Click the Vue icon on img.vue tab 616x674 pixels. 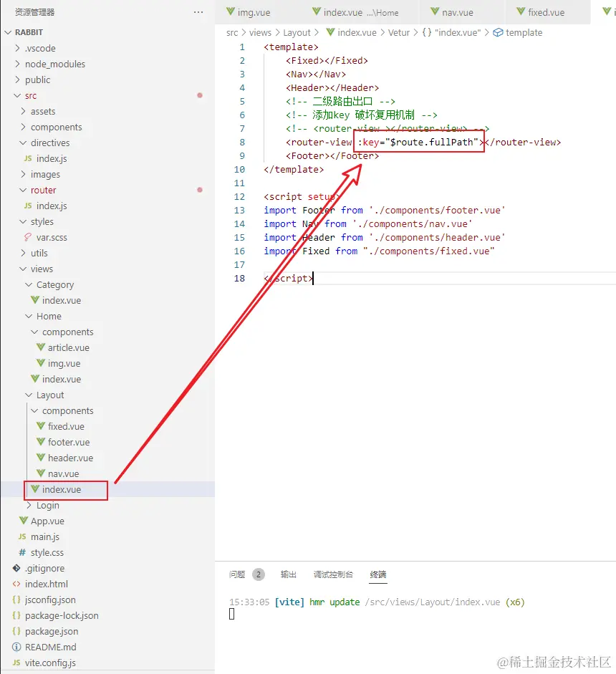tap(231, 11)
